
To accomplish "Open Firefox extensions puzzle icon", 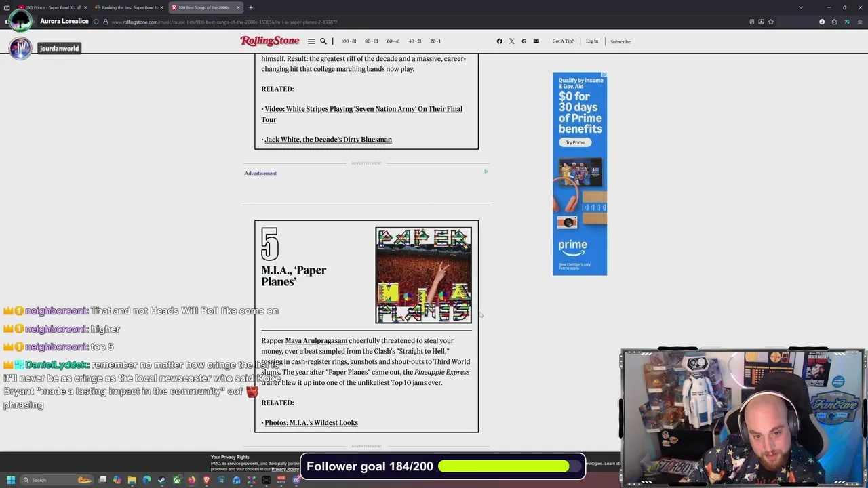I will [834, 22].
